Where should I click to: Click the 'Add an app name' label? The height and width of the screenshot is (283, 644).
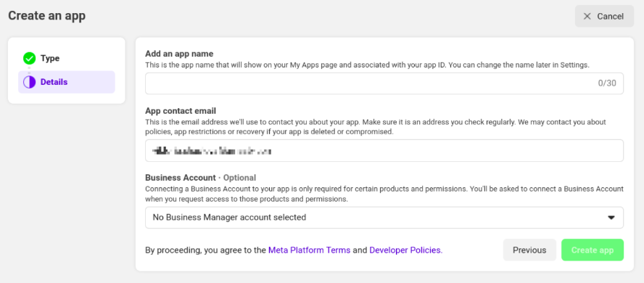[x=179, y=54]
